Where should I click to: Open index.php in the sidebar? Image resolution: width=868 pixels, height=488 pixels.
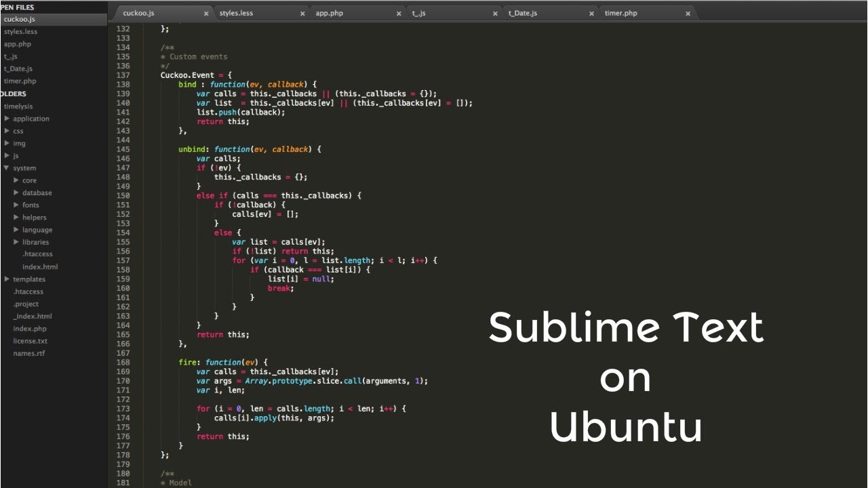(30, 329)
